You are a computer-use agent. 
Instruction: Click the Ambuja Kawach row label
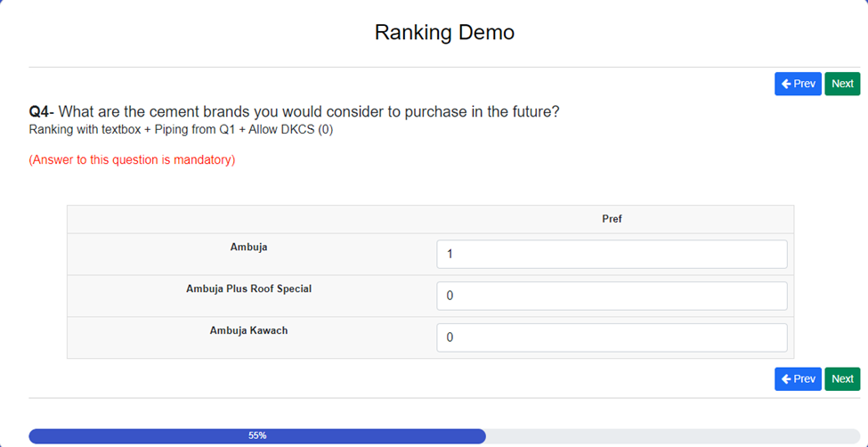(x=248, y=330)
